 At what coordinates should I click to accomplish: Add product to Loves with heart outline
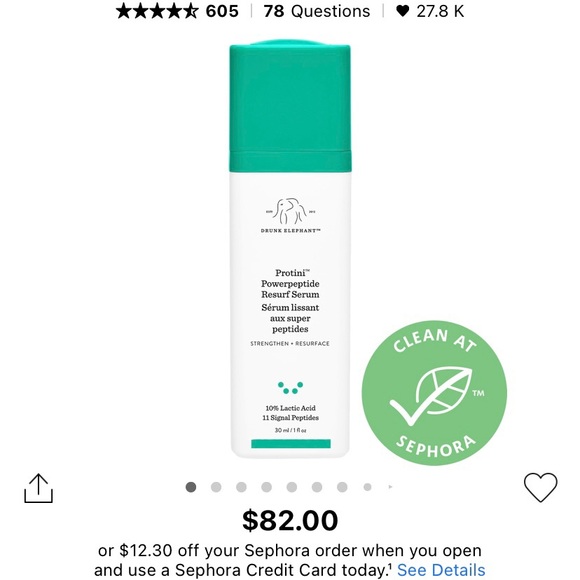540,487
